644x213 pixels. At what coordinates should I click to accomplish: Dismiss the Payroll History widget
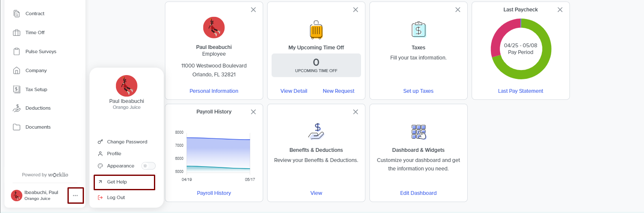pos(253,112)
